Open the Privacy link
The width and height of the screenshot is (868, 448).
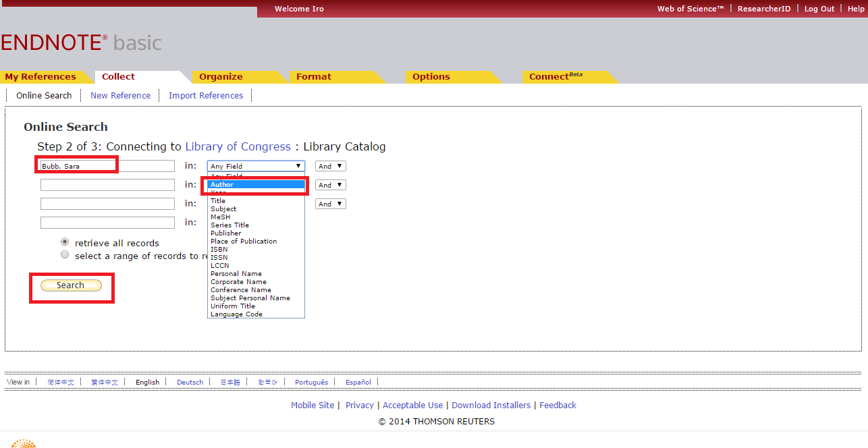tap(360, 405)
